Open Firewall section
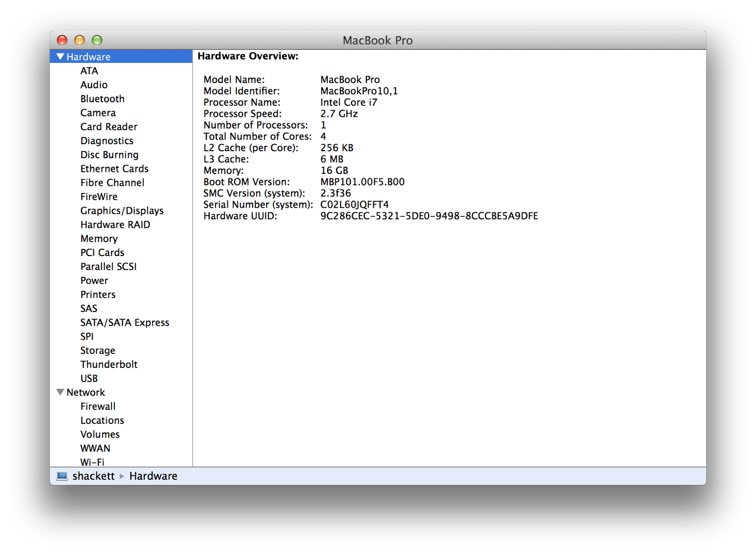The height and width of the screenshot is (554, 756). (98, 406)
